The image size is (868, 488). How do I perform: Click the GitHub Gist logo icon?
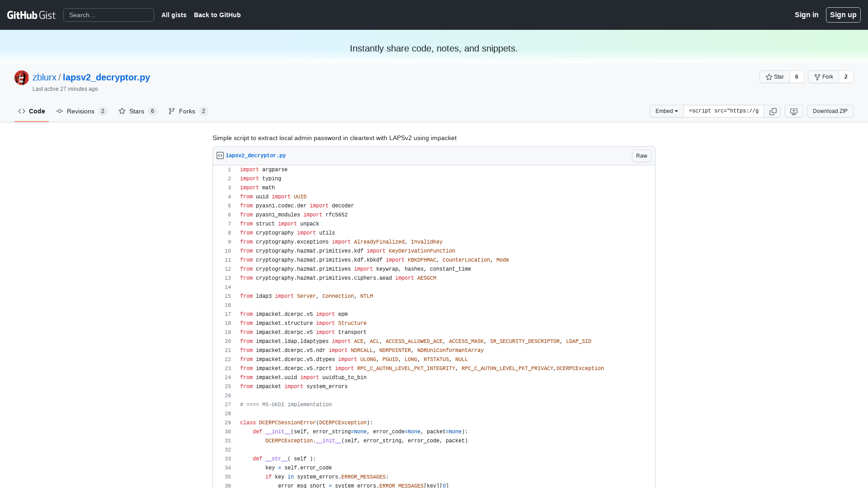[x=31, y=15]
